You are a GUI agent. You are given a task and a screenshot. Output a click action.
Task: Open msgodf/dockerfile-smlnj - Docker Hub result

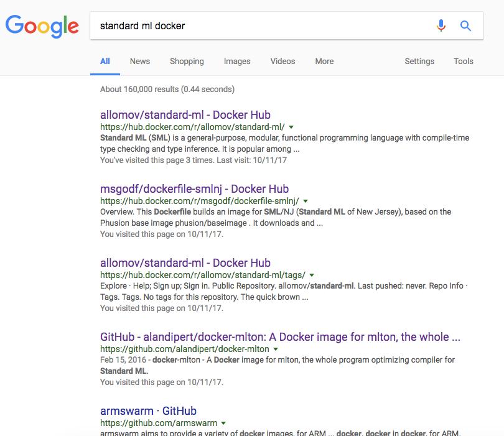click(x=194, y=188)
